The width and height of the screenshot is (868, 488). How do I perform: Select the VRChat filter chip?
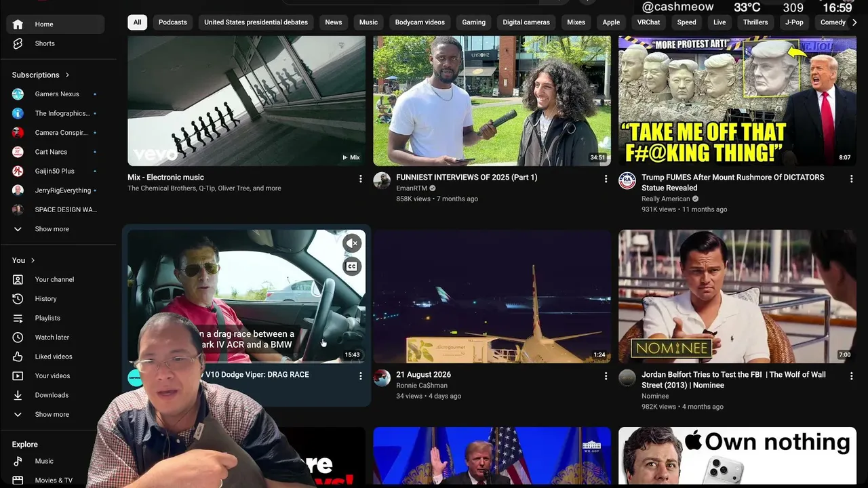(648, 22)
